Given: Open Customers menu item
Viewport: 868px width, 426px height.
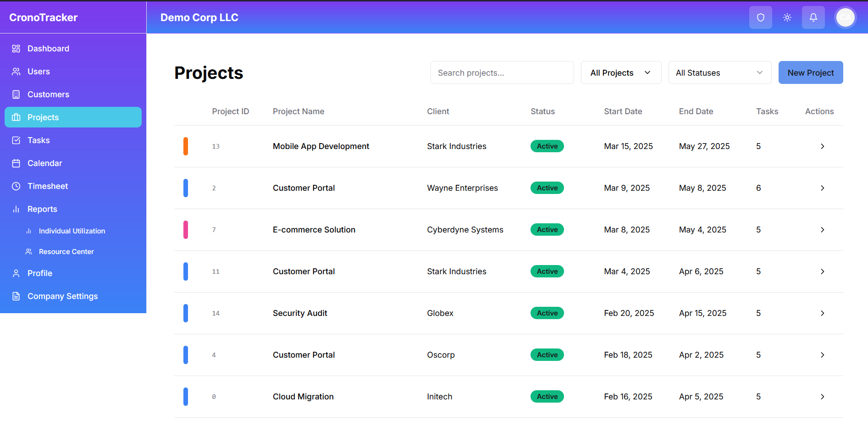Looking at the screenshot, I should coord(73,94).
